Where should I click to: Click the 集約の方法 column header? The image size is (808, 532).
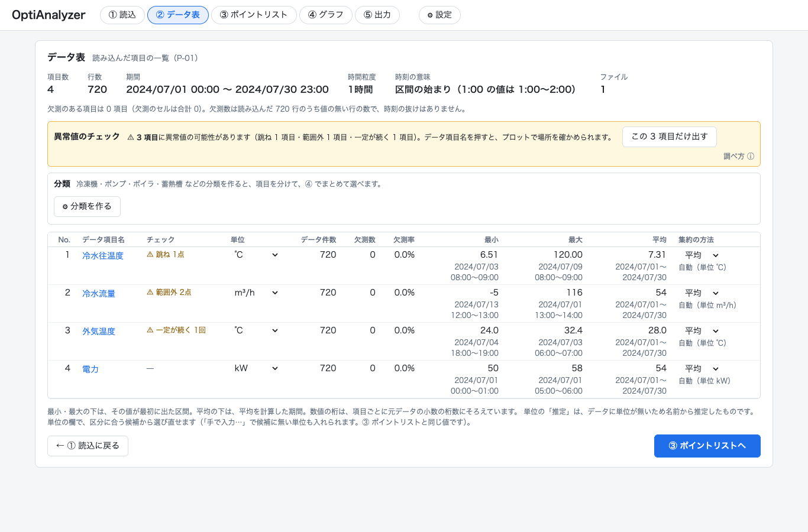click(x=696, y=240)
